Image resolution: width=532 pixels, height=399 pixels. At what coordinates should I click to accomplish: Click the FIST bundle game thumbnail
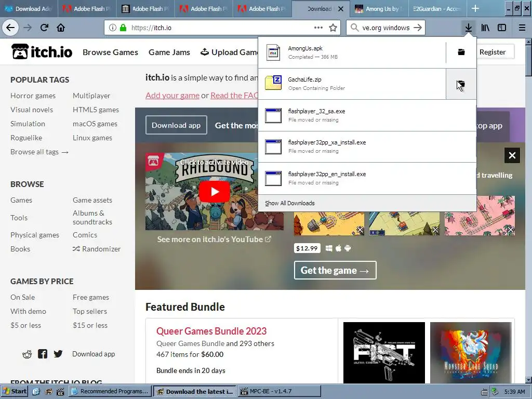click(x=384, y=353)
